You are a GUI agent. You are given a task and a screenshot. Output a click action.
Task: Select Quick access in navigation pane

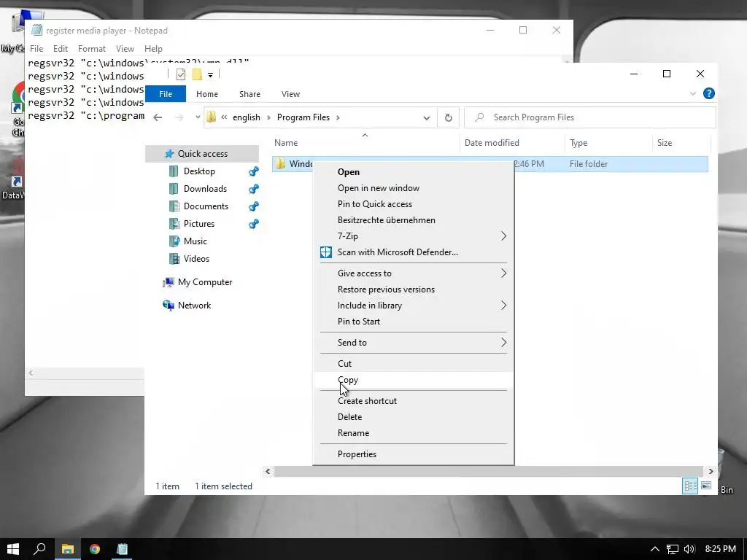pos(203,153)
